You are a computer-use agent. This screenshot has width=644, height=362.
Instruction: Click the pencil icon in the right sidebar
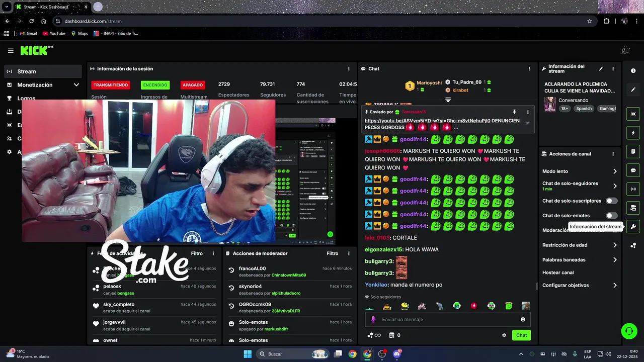[633, 89]
